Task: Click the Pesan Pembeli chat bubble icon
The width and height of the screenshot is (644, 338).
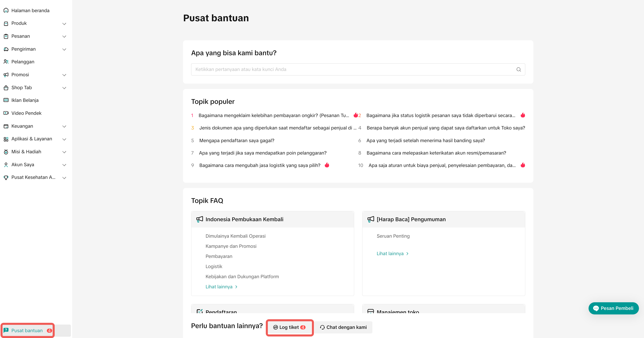Action: [x=596, y=308]
